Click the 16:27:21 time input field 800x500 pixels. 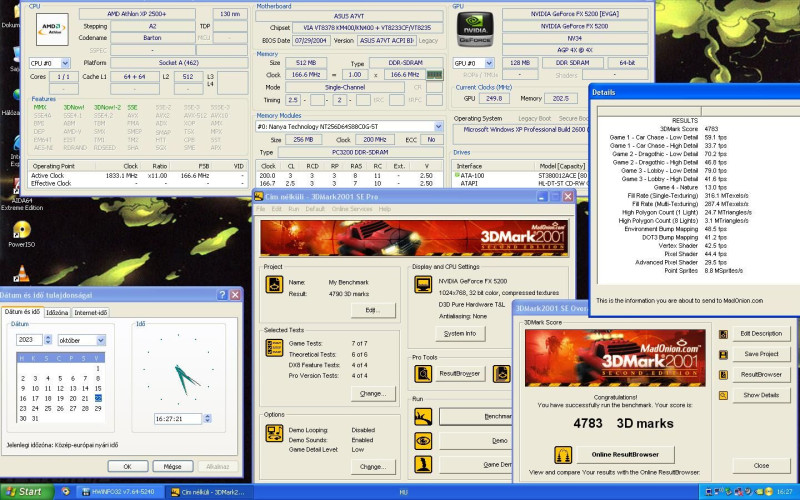point(178,418)
